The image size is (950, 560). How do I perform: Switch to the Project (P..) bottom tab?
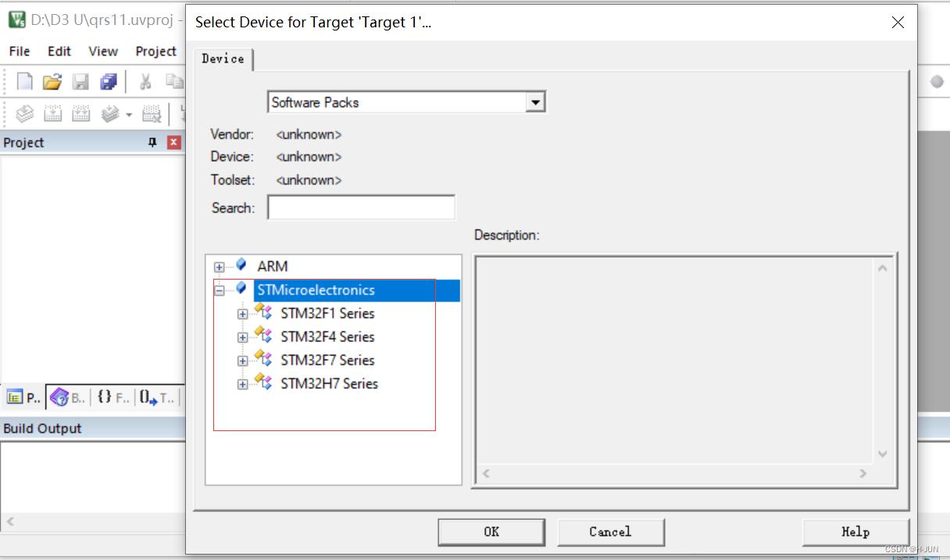23,398
